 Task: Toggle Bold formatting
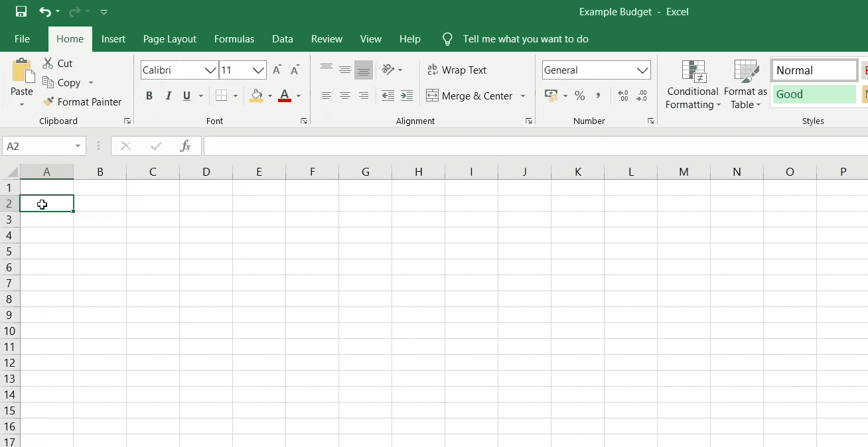(x=149, y=96)
